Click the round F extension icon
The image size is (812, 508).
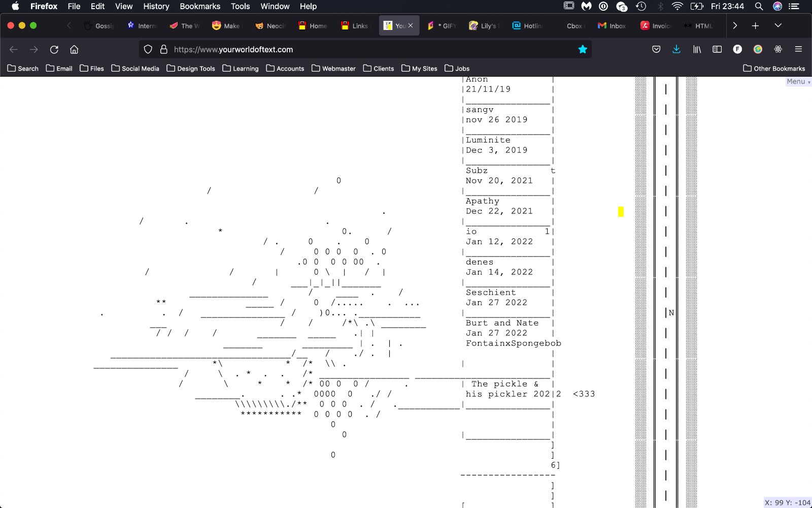tap(737, 49)
